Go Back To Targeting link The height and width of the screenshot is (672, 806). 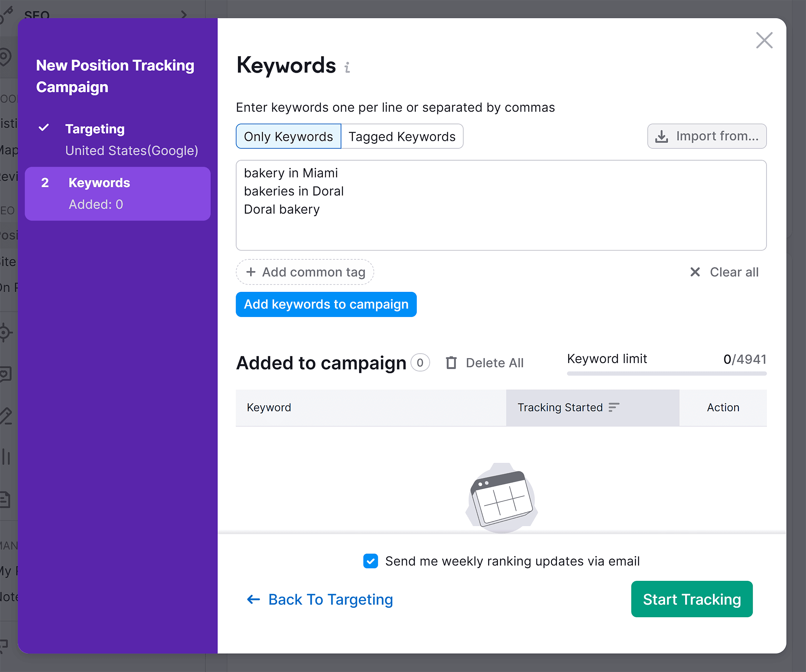330,599
